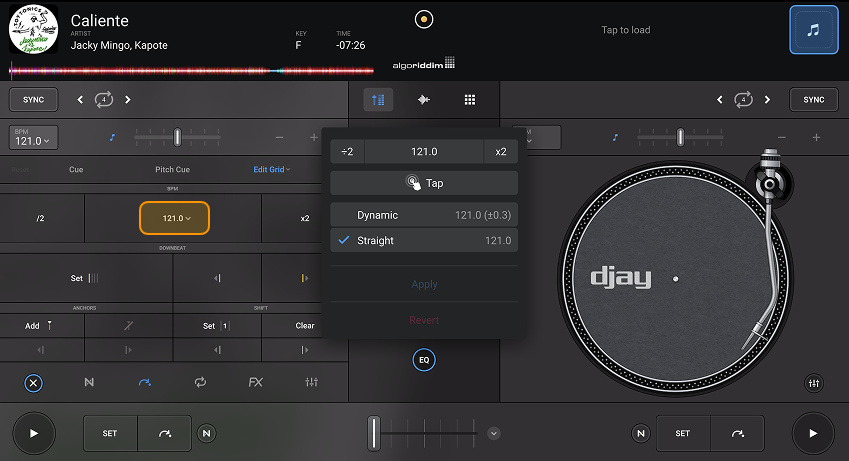Close the left deck tools panel
The width and height of the screenshot is (849, 461).
(34, 383)
